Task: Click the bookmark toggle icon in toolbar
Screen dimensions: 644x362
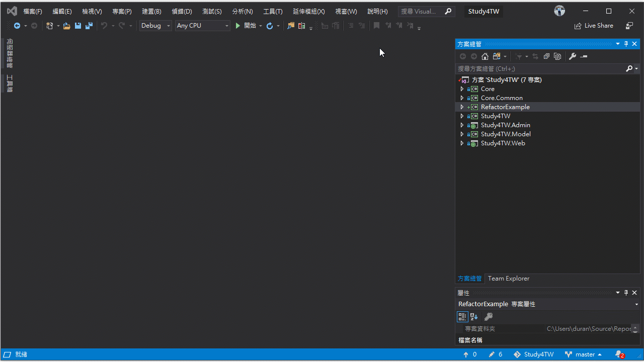Action: click(x=376, y=26)
